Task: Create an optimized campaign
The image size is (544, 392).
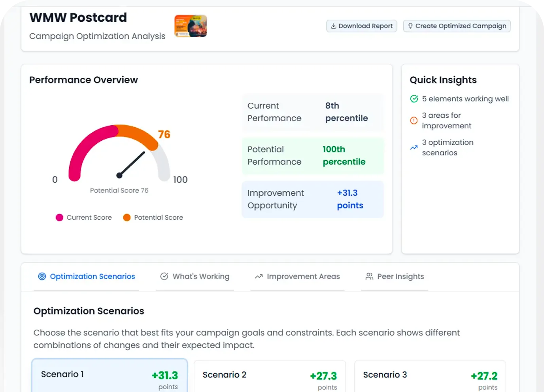Action: pyautogui.click(x=457, y=26)
